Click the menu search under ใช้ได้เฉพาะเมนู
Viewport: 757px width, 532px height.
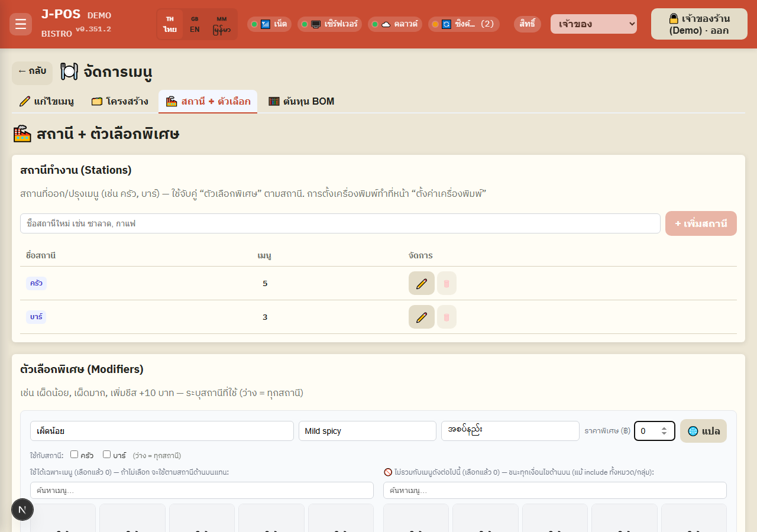tap(202, 490)
